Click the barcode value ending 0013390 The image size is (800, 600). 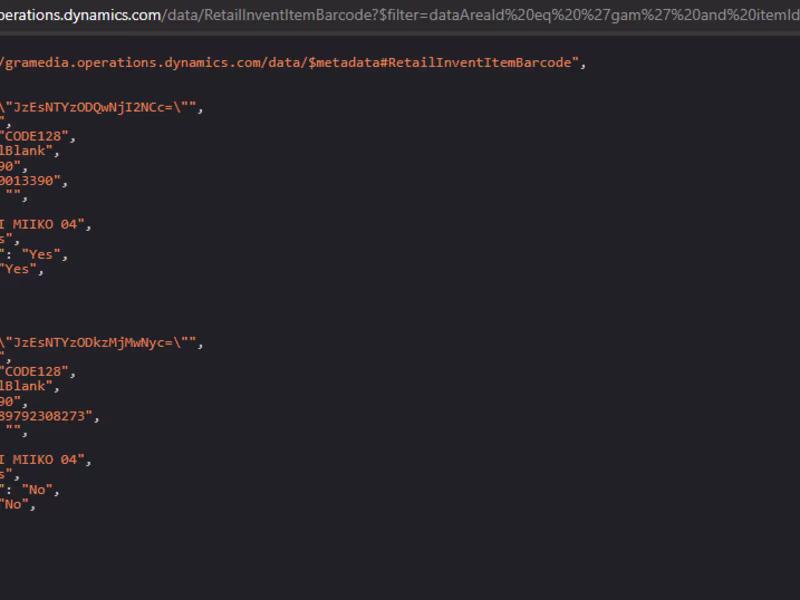pyautogui.click(x=30, y=181)
